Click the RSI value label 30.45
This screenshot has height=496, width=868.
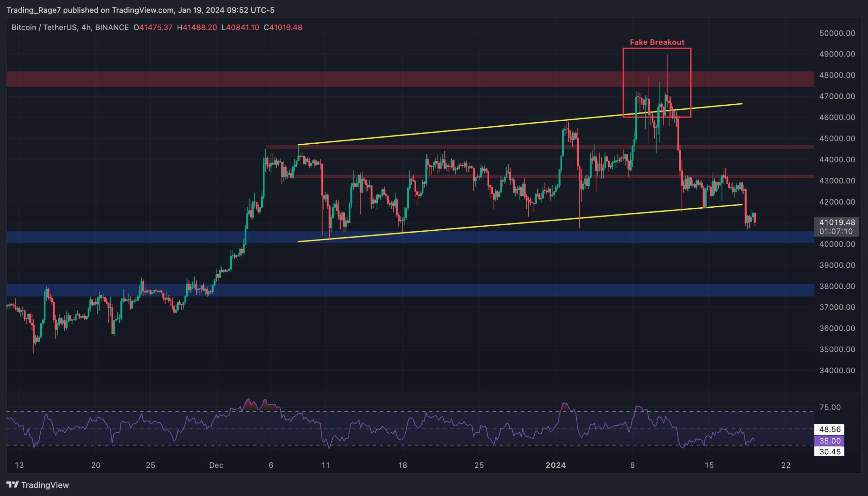point(829,452)
